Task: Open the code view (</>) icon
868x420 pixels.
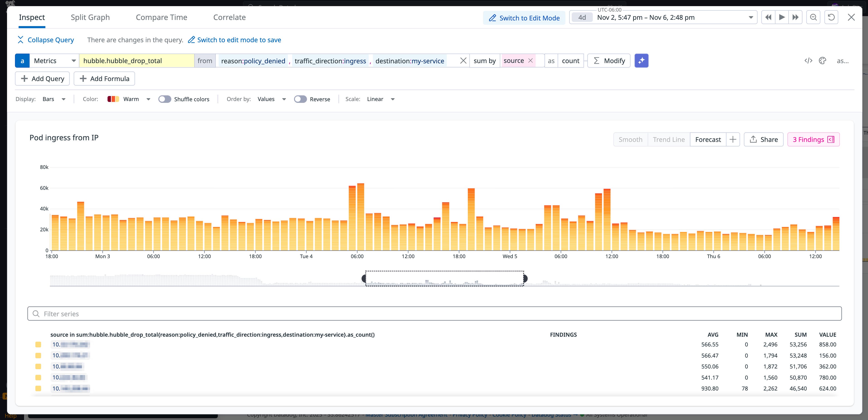Action: pyautogui.click(x=809, y=61)
